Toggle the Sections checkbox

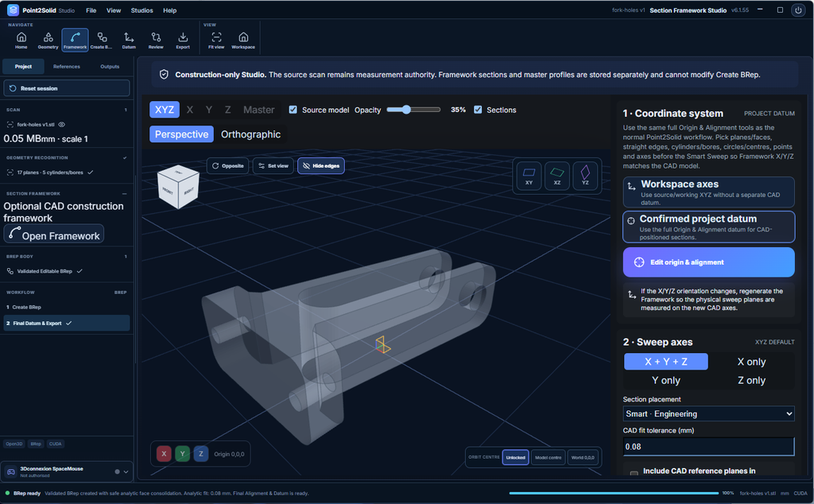point(478,110)
